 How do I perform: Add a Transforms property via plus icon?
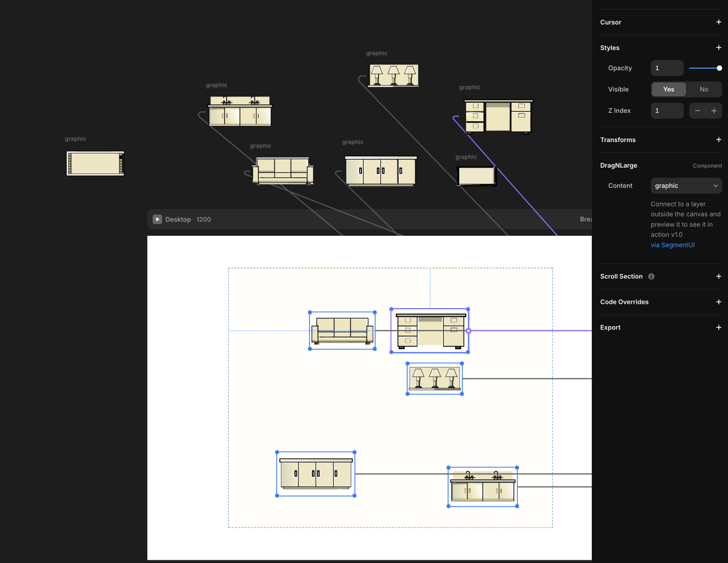click(718, 140)
